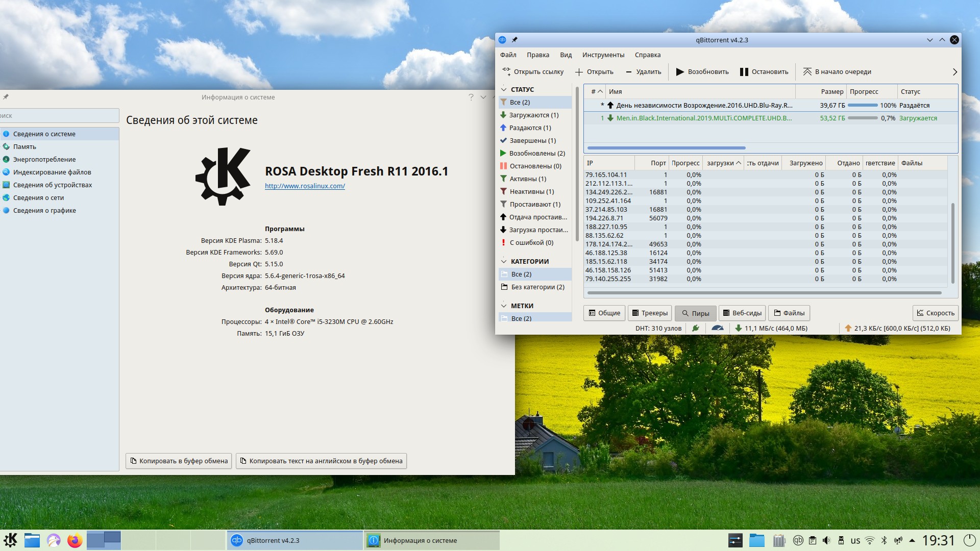Open the rosalinux.com link

(x=305, y=186)
